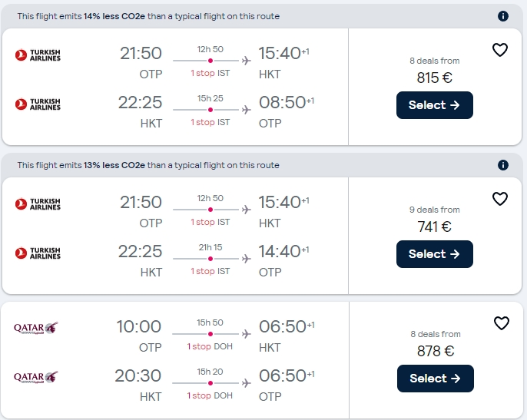Screen dimensions: 527x420
Task: Click the 1 stop IST label under 21h 15
Action: [210, 271]
